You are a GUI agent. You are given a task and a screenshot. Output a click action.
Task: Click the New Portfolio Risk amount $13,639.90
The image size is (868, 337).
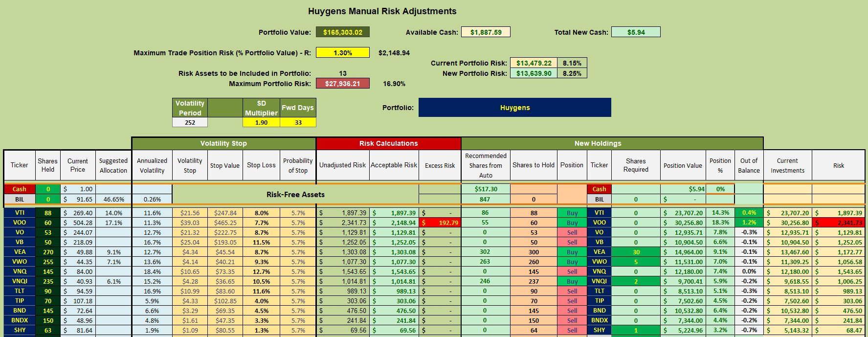[534, 73]
